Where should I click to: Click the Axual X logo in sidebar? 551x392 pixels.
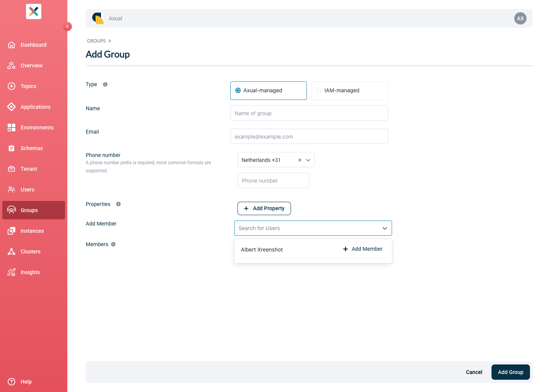pyautogui.click(x=34, y=11)
